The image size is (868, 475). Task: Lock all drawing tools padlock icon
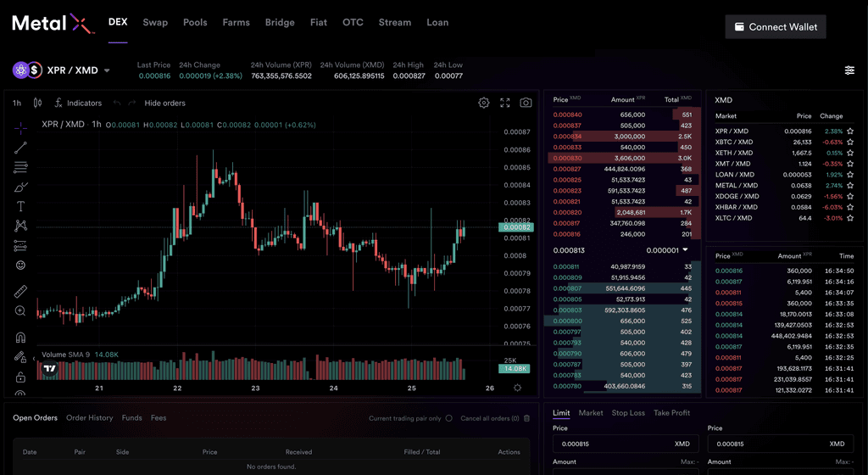[20, 377]
